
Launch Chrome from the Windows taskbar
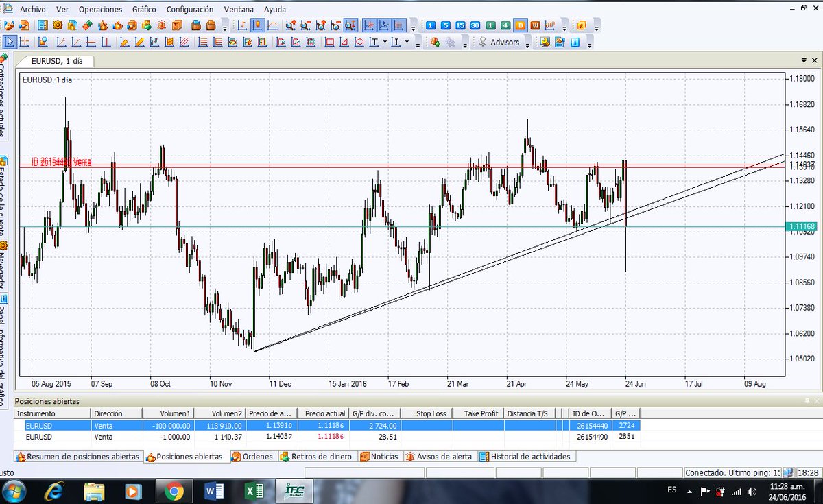[x=174, y=490]
